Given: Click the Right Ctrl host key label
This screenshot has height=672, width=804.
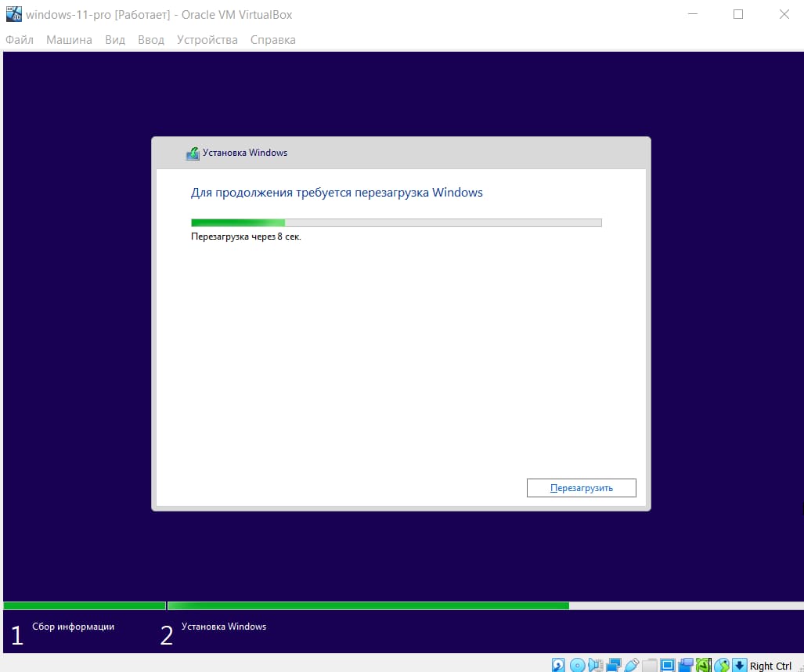Looking at the screenshot, I should click(x=770, y=666).
